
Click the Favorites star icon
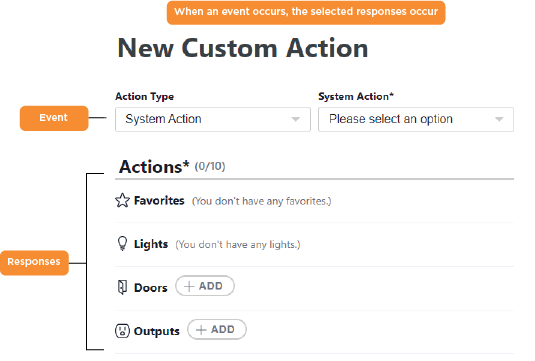coord(122,200)
